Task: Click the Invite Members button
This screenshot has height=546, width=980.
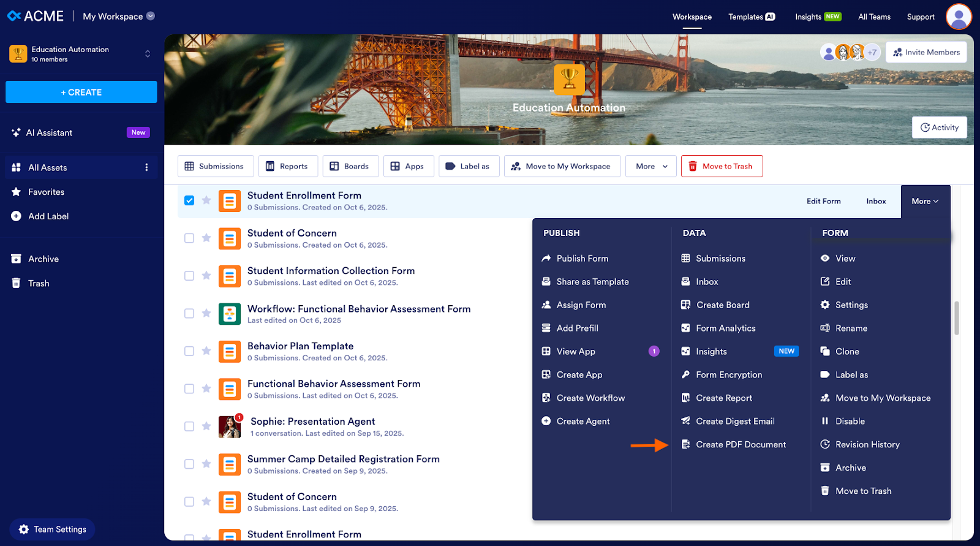Action: click(926, 52)
